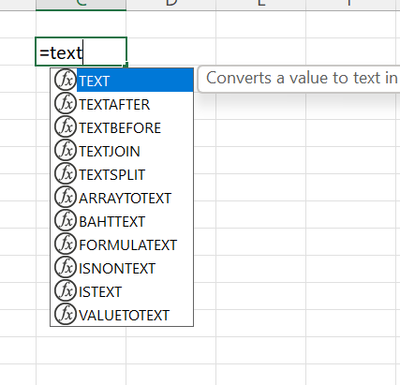Click the fx icon beside FORMULATEXT
The image size is (400, 385).
click(65, 244)
